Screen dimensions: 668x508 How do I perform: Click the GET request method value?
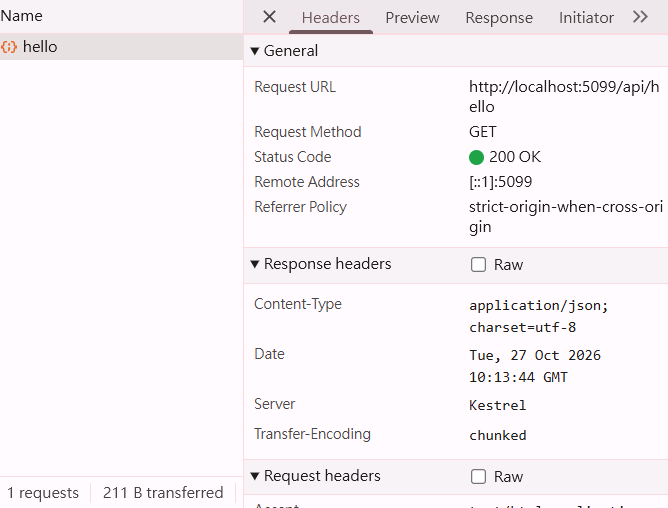tap(482, 132)
